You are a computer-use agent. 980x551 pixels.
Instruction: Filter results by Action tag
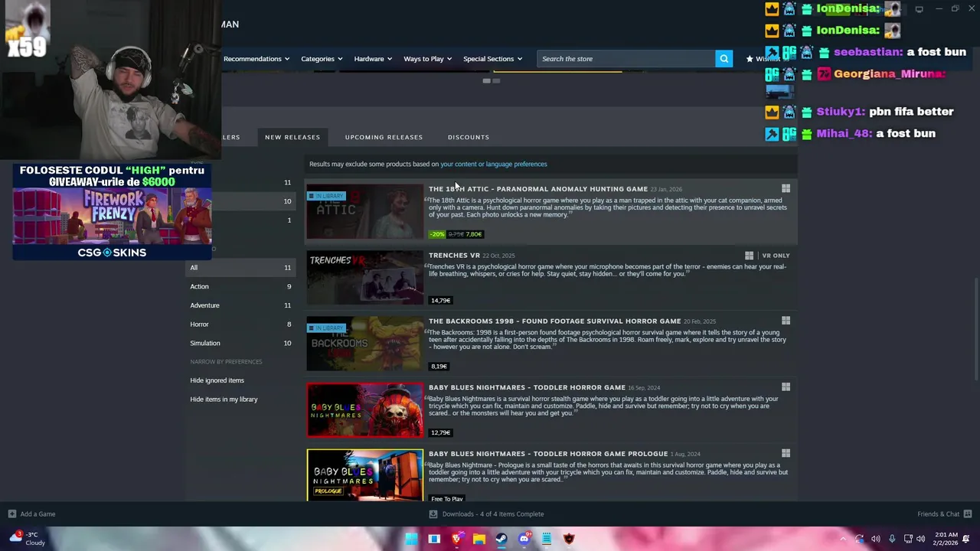tap(240, 286)
